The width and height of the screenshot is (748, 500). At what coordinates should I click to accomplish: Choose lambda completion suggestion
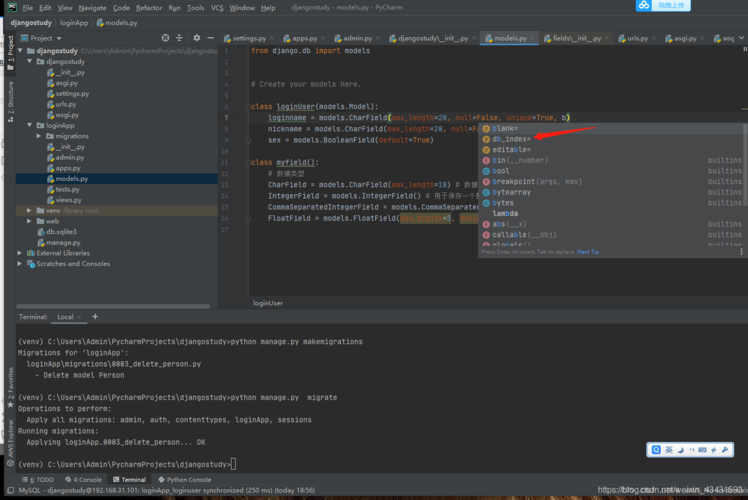[612, 213]
